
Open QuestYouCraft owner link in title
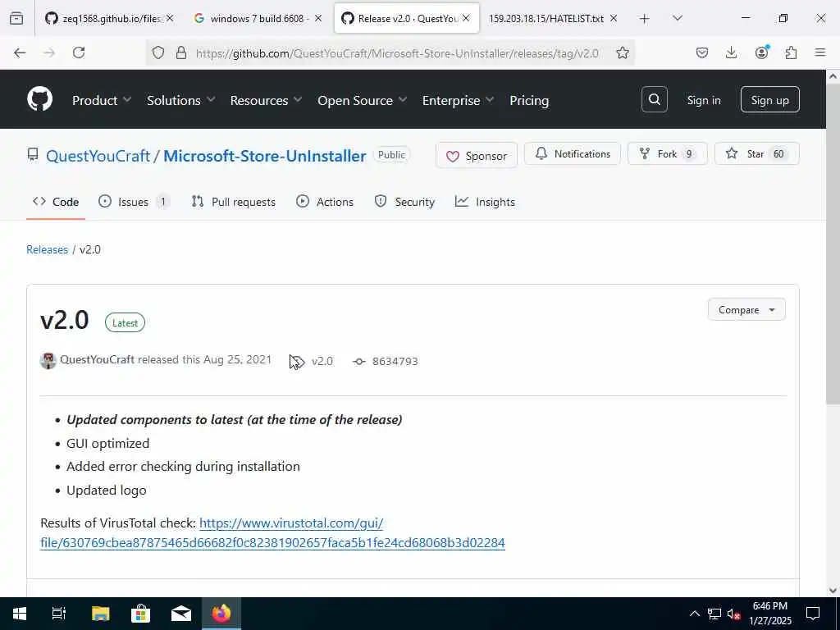pos(98,156)
